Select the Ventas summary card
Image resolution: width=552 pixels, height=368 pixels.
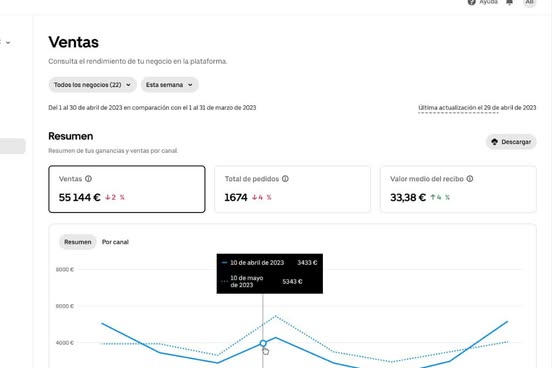[127, 189]
